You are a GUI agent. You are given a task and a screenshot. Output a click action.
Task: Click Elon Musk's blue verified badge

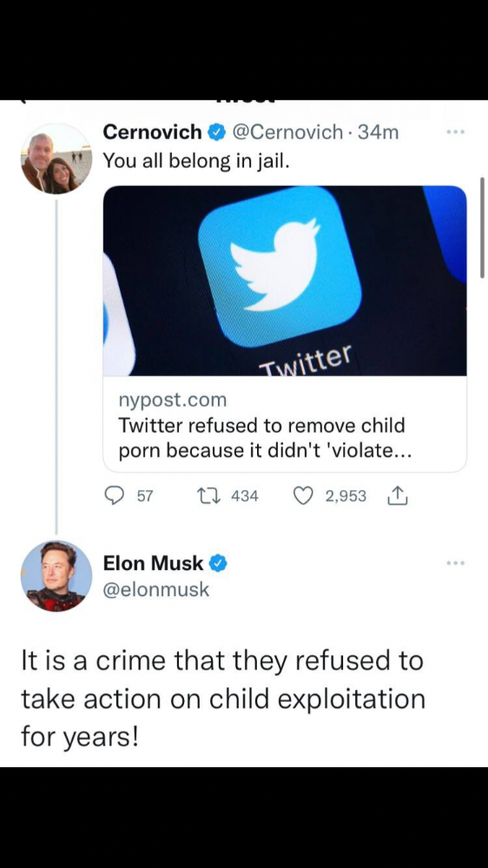(218, 564)
